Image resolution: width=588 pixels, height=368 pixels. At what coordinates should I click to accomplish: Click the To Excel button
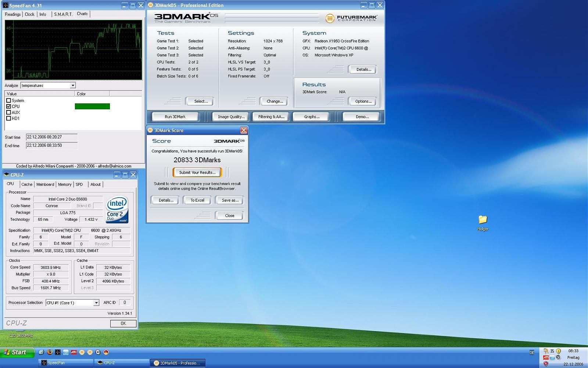[197, 200]
